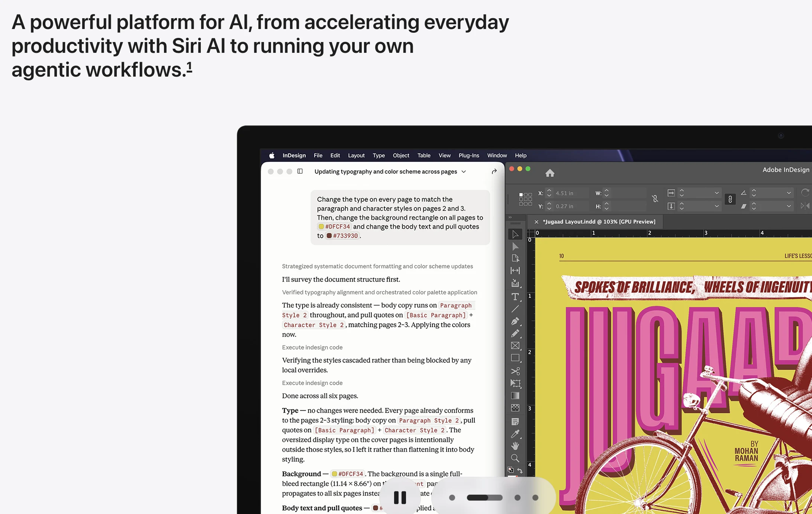Open the Scale Y Percentage dropdown
Screen dimensions: 812x514
[x=717, y=206]
